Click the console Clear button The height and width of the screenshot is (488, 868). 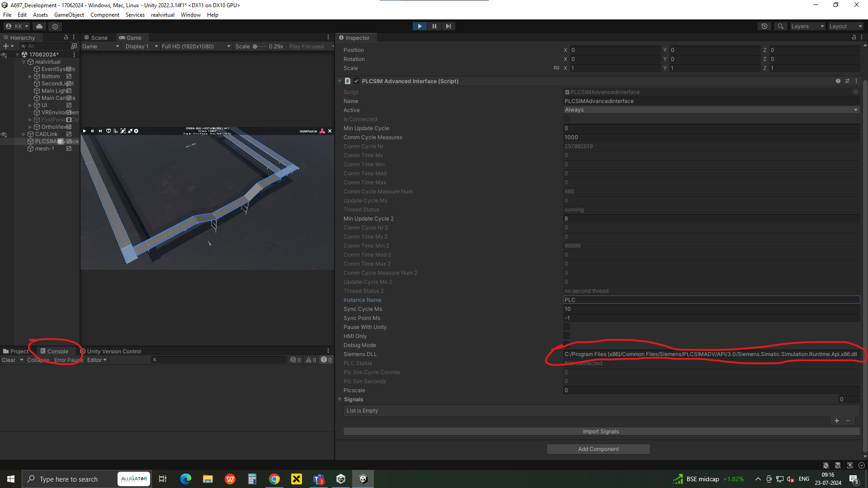click(9, 360)
